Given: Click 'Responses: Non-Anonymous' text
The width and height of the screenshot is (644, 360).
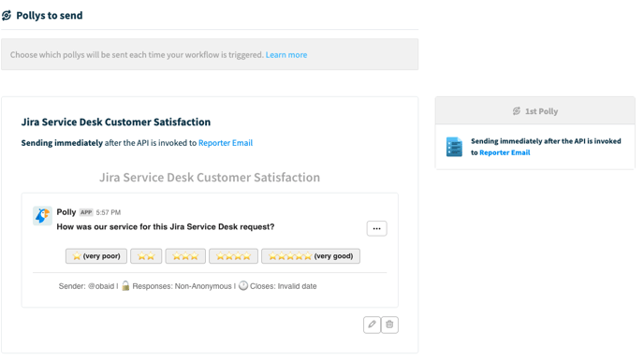Looking at the screenshot, I should (x=182, y=286).
